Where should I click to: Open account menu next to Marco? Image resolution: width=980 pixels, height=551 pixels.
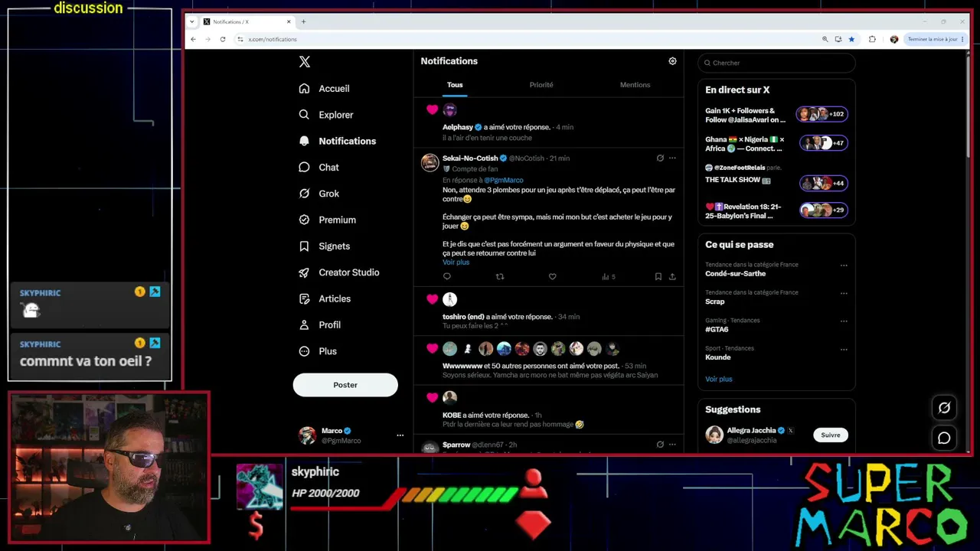[x=400, y=435]
